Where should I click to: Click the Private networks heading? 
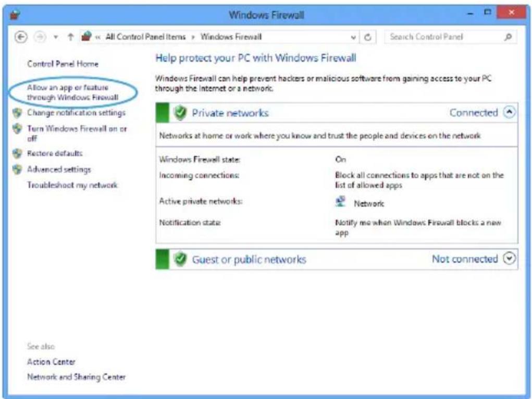point(230,113)
